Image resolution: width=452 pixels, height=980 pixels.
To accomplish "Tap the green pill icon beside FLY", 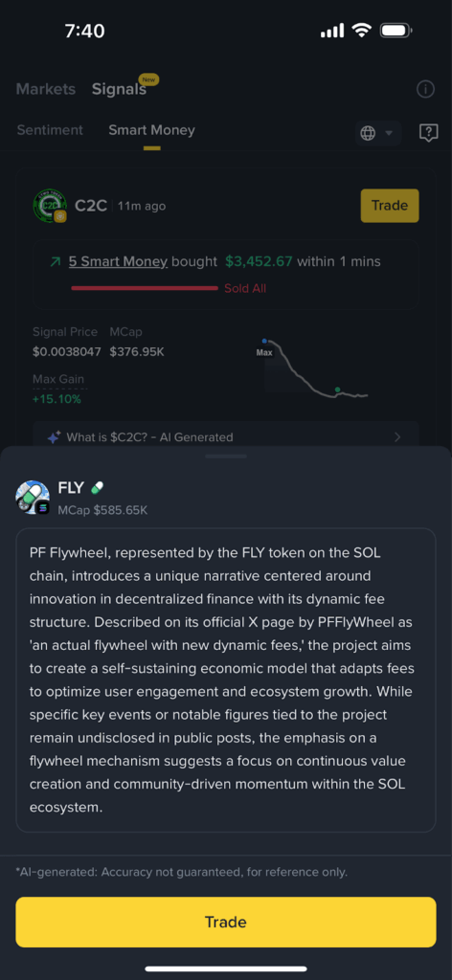I will coord(97,488).
